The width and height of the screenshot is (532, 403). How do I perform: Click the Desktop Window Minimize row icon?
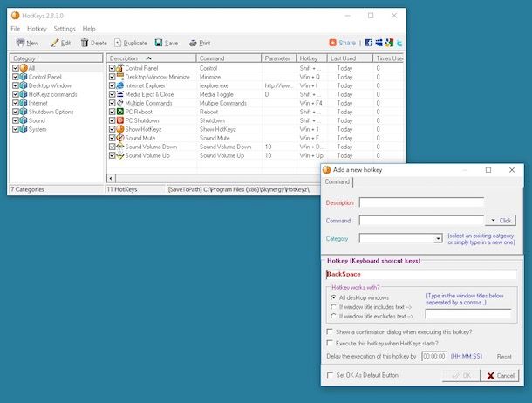pos(120,77)
